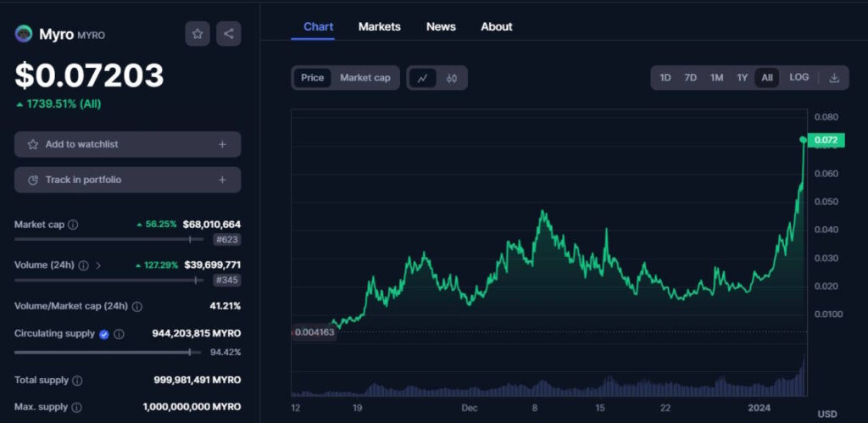Viewport: 868px width, 423px height.
Task: Set chart range to 1Y
Action: click(x=743, y=78)
